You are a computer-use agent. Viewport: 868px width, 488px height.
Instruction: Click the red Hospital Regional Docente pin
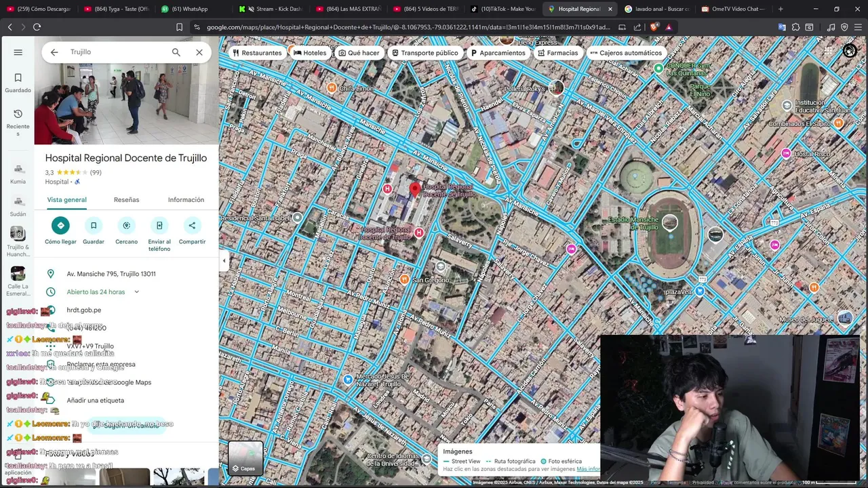pyautogui.click(x=415, y=190)
